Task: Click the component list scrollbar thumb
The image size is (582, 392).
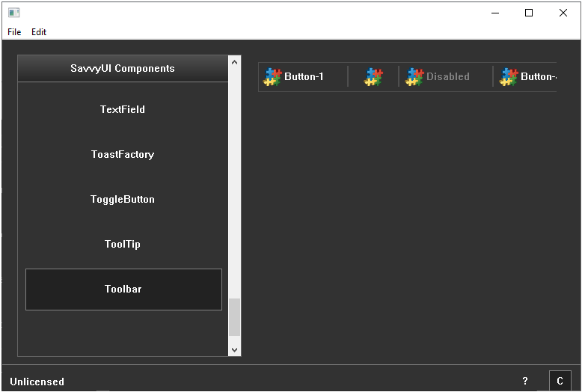Action: pyautogui.click(x=235, y=317)
